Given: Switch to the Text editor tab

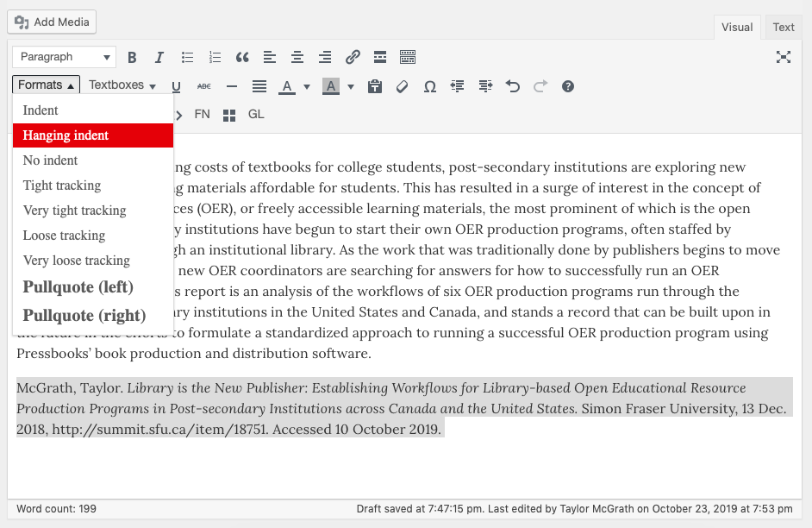Looking at the screenshot, I should coord(783,27).
